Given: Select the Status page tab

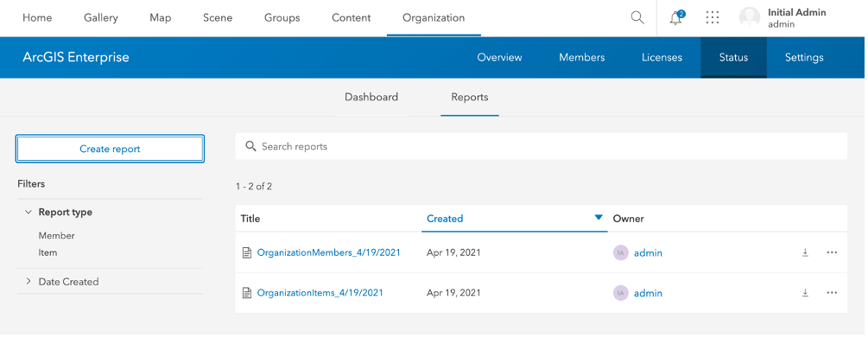Looking at the screenshot, I should [x=733, y=58].
